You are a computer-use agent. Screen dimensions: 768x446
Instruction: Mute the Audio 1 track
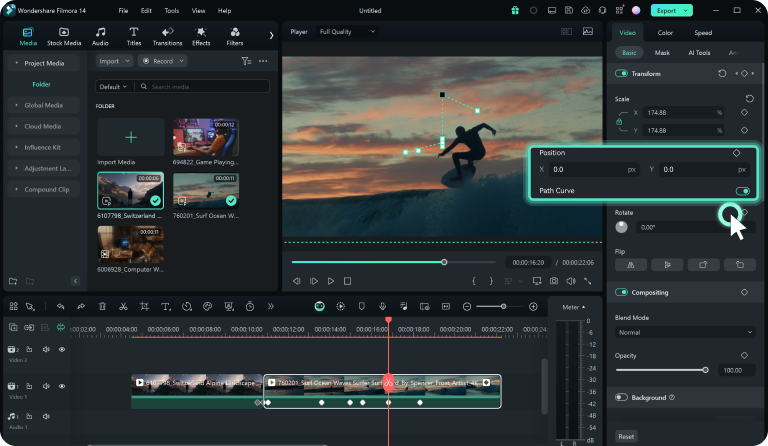46,417
